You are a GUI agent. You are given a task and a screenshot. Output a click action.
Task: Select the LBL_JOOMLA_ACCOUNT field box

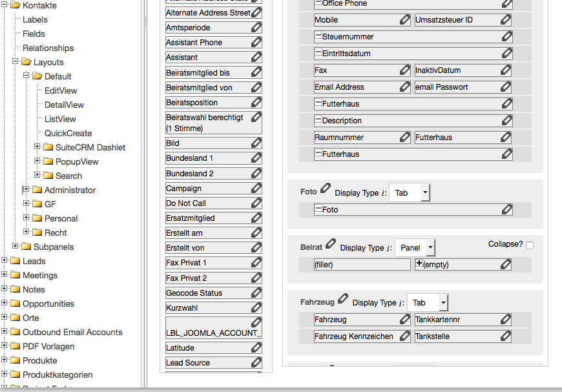tap(214, 327)
